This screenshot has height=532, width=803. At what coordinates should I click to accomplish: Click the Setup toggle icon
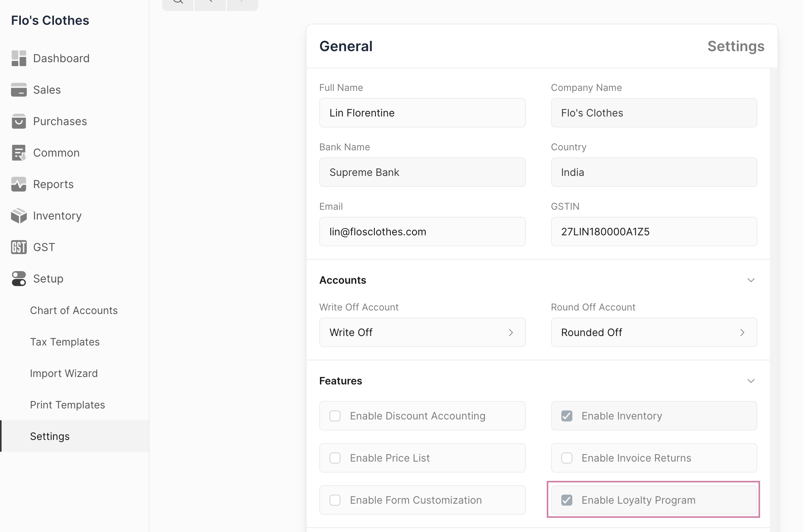point(19,279)
